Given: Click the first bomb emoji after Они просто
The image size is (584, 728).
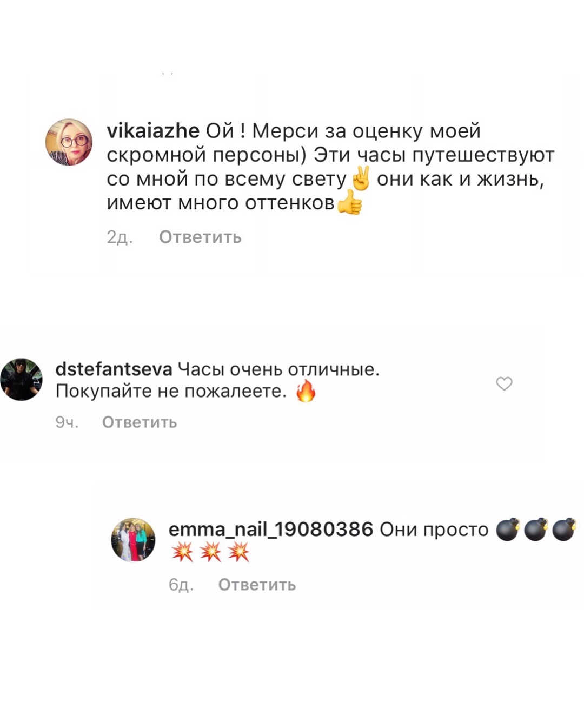Looking at the screenshot, I should (508, 530).
